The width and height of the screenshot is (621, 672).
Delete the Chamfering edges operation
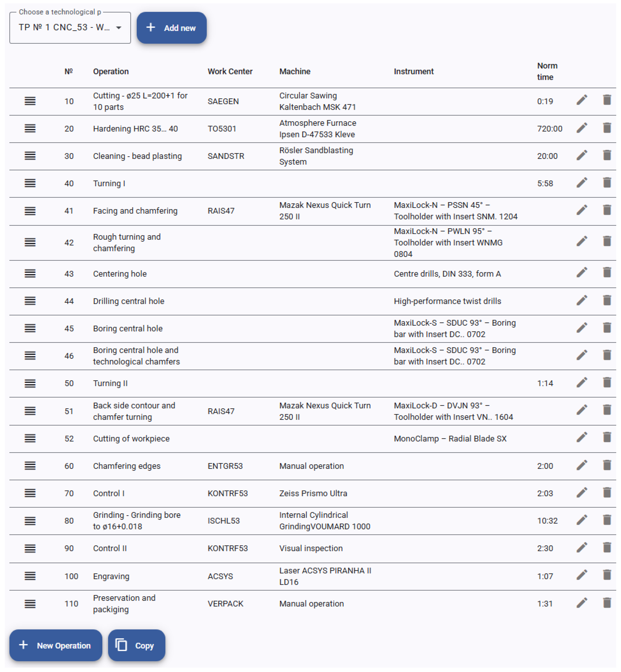tap(606, 465)
